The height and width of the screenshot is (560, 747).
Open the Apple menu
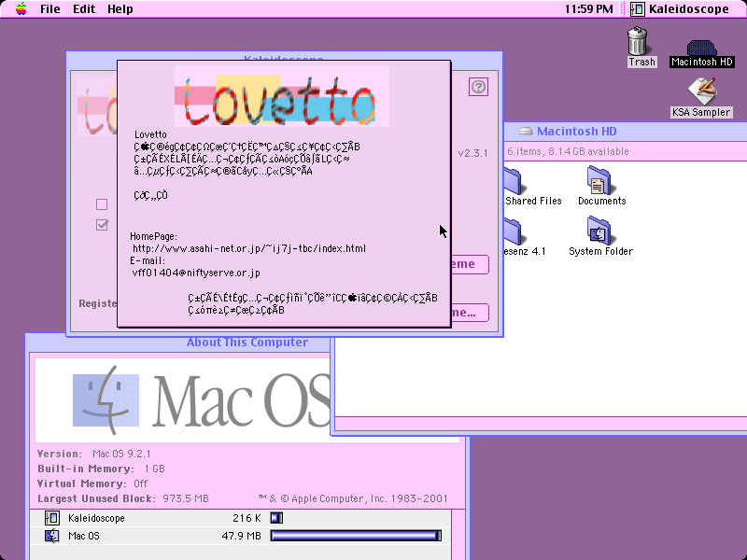pyautogui.click(x=21, y=8)
